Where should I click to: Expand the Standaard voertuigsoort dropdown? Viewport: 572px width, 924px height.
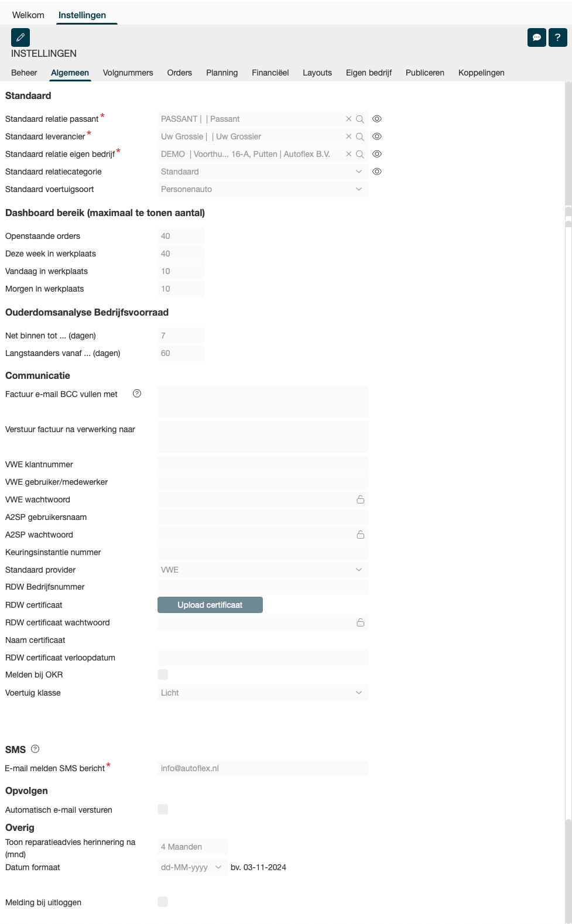pyautogui.click(x=358, y=189)
